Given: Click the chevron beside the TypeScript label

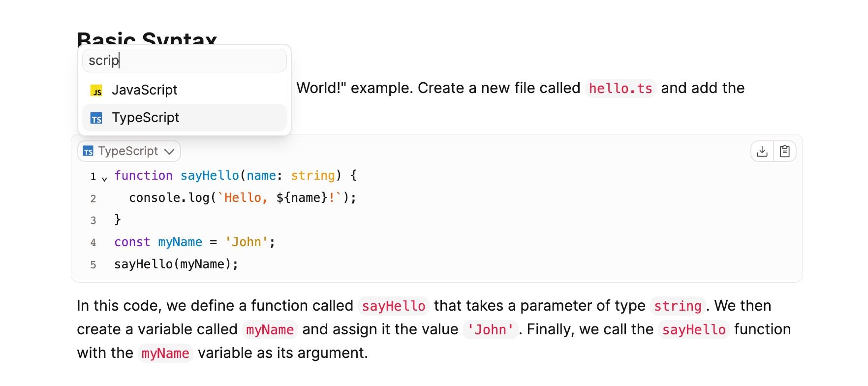Looking at the screenshot, I should click(169, 152).
